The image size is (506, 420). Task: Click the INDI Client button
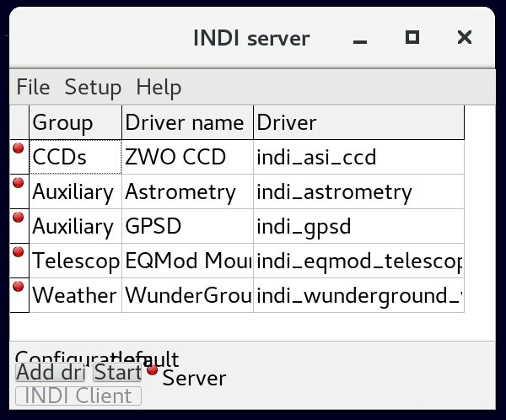click(x=78, y=396)
